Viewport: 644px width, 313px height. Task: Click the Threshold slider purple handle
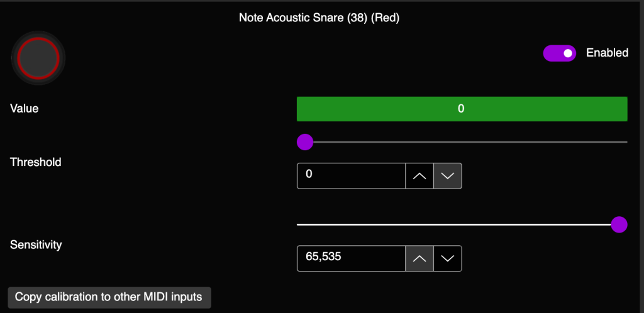click(x=305, y=142)
